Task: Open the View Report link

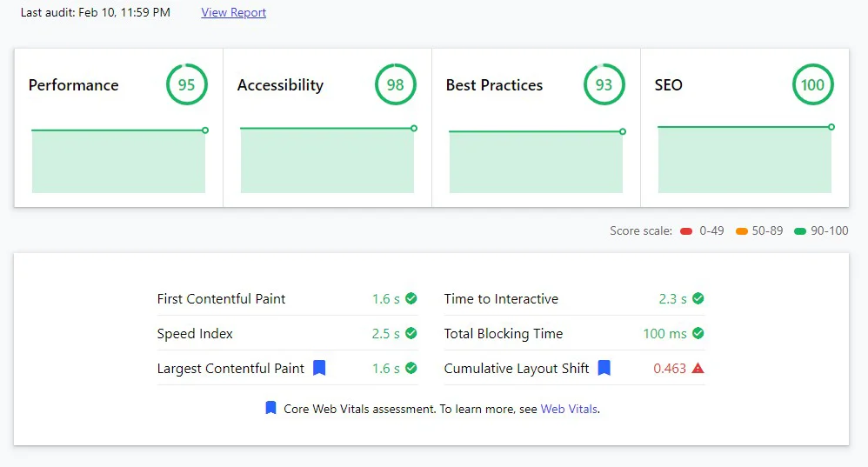Action: pos(233,13)
